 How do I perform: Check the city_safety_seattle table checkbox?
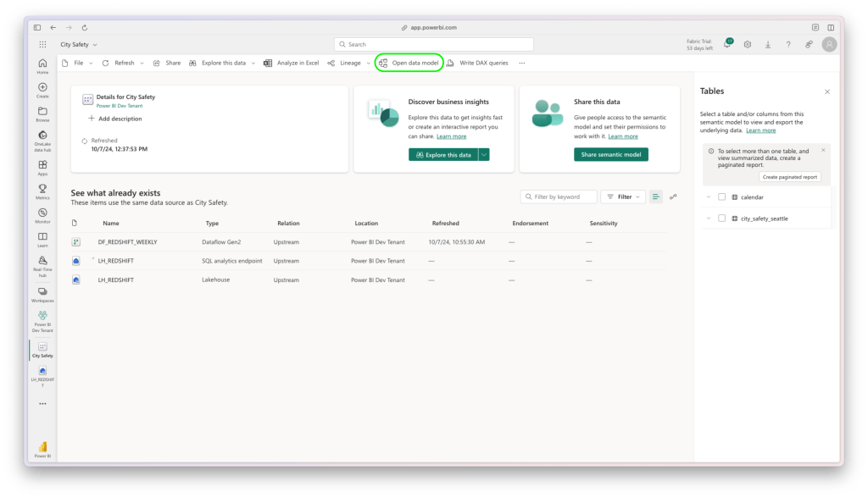click(x=722, y=218)
